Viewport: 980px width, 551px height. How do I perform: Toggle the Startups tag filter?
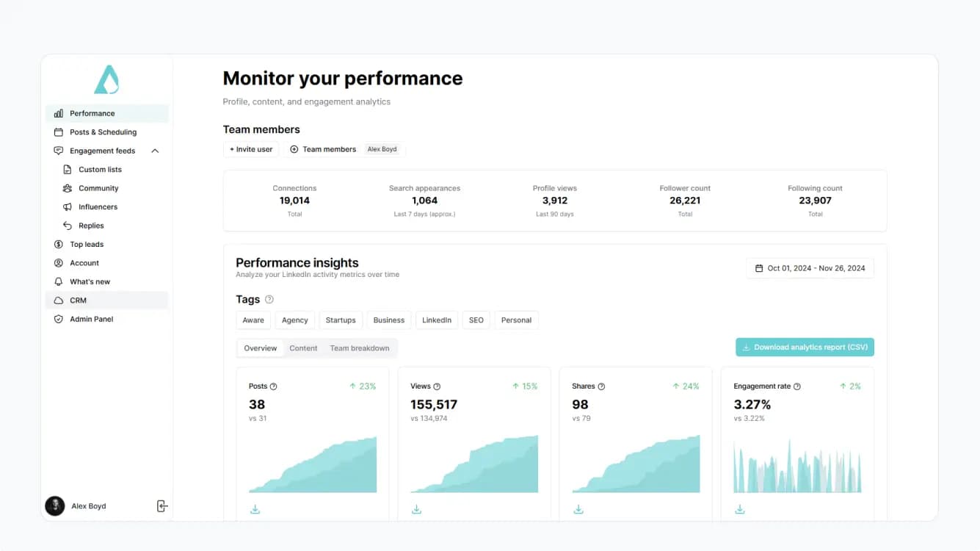point(341,320)
